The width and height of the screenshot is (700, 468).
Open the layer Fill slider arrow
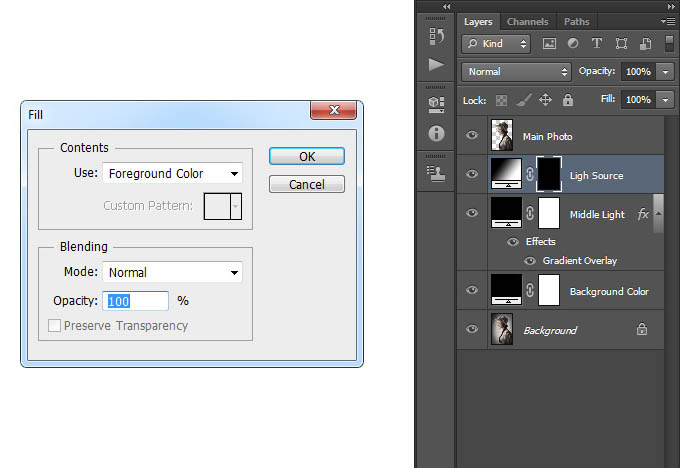(x=665, y=100)
